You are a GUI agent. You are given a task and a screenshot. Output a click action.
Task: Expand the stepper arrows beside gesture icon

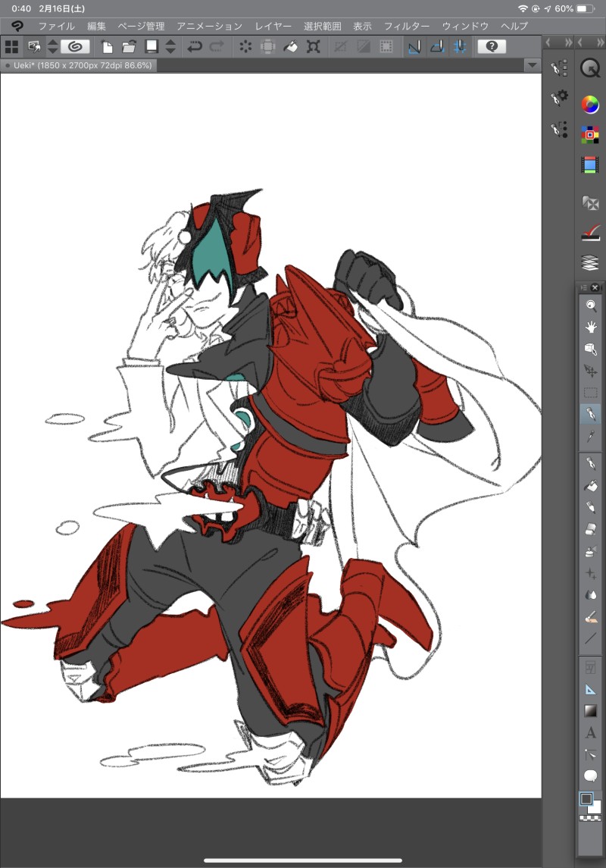click(x=52, y=46)
